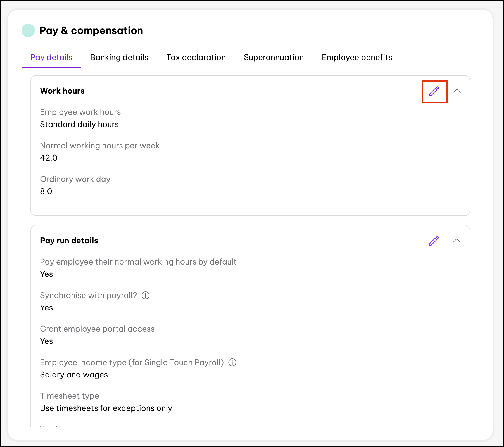Open the Tax declaration tab

coord(196,57)
